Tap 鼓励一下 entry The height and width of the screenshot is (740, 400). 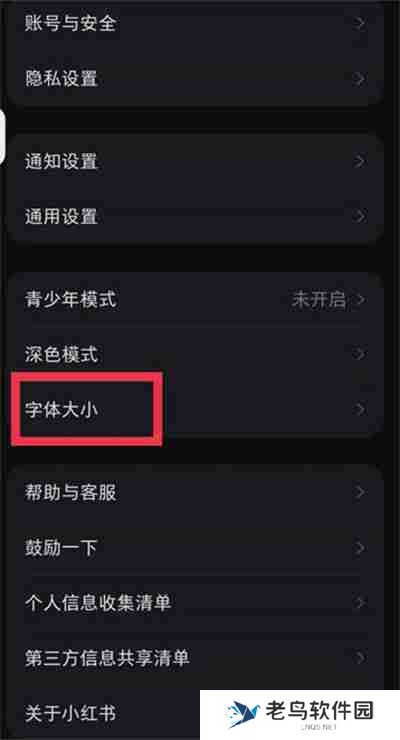click(x=196, y=547)
